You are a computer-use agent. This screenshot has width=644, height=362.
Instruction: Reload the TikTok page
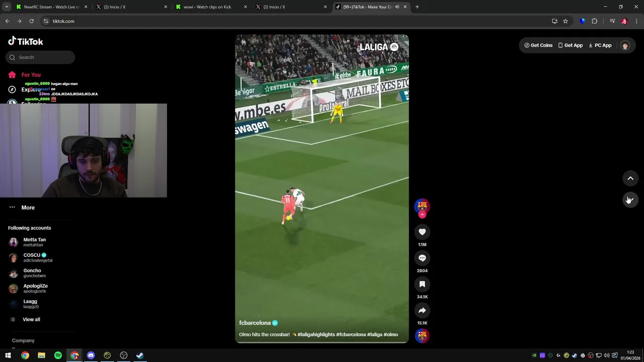(x=31, y=21)
